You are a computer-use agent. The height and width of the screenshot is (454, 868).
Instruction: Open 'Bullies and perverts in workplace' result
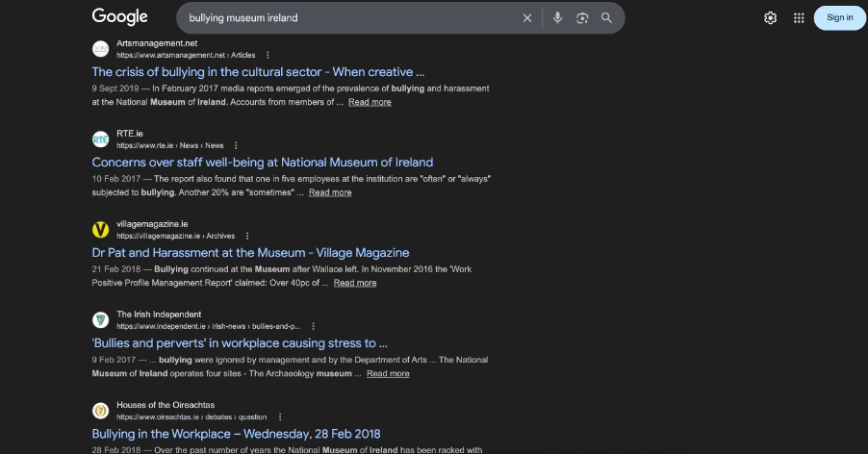coord(240,342)
